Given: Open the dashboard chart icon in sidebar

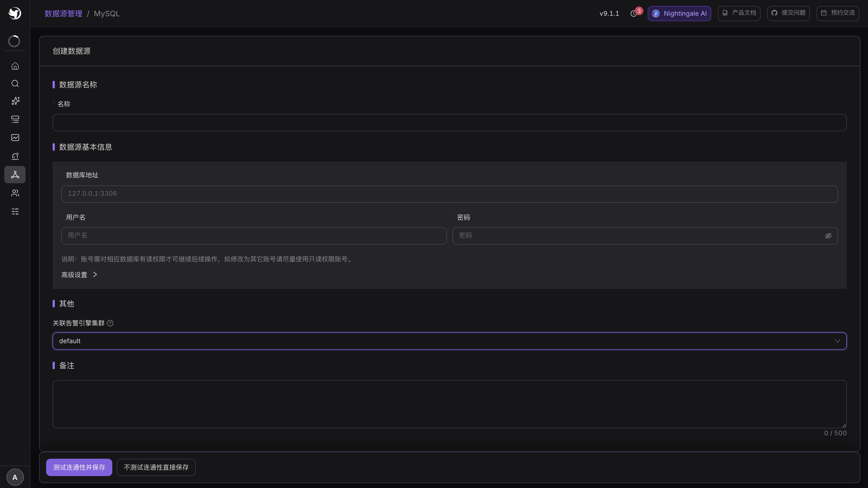Looking at the screenshot, I should pyautogui.click(x=15, y=137).
